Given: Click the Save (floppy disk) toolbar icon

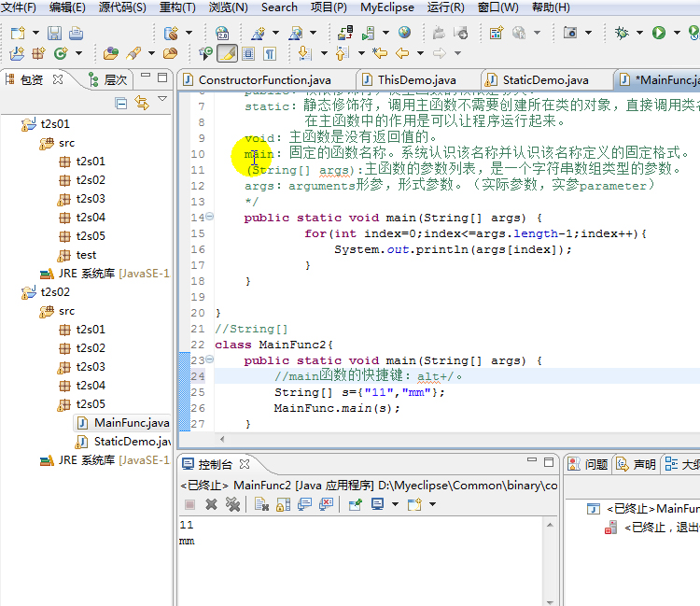Looking at the screenshot, I should click(x=54, y=33).
